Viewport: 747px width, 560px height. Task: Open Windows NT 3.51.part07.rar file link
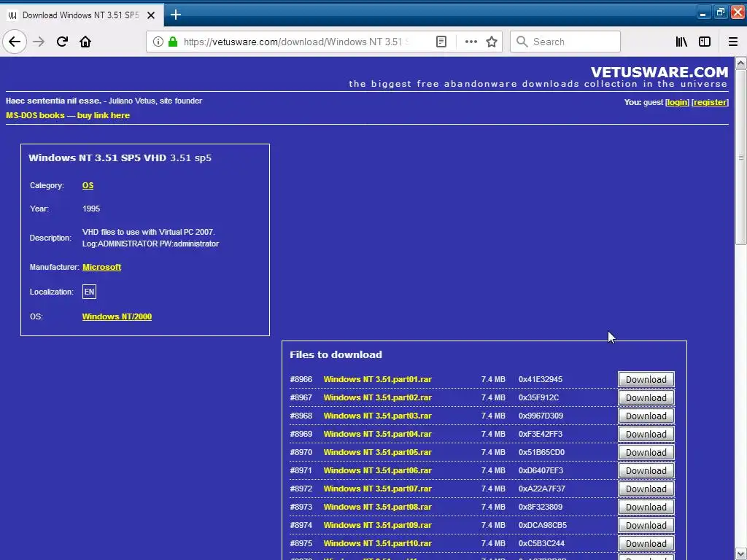pos(377,489)
